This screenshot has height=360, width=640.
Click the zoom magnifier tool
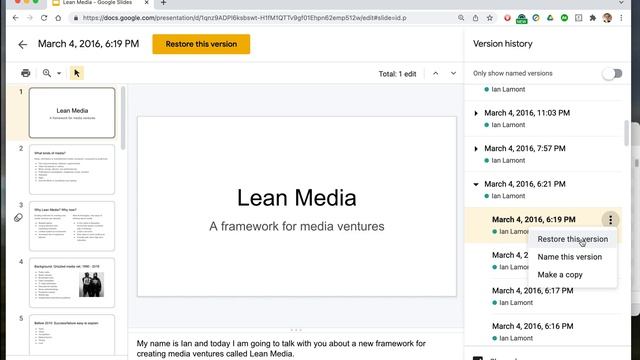click(47, 73)
